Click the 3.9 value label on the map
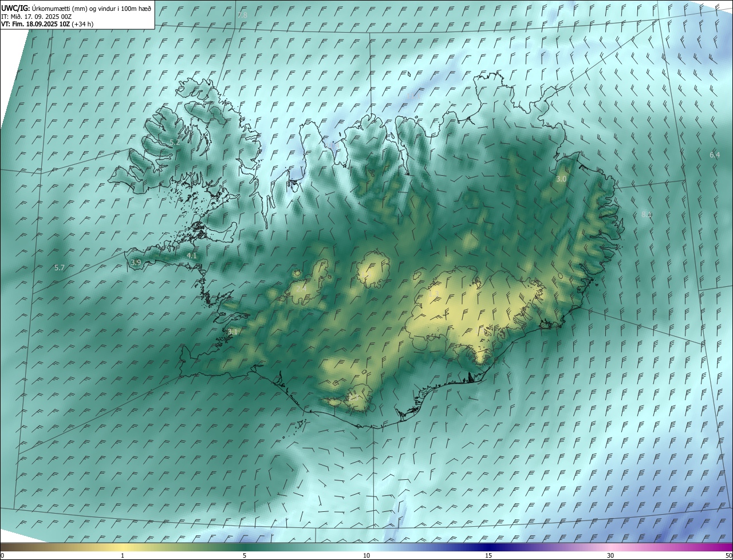The image size is (733, 560). click(136, 262)
